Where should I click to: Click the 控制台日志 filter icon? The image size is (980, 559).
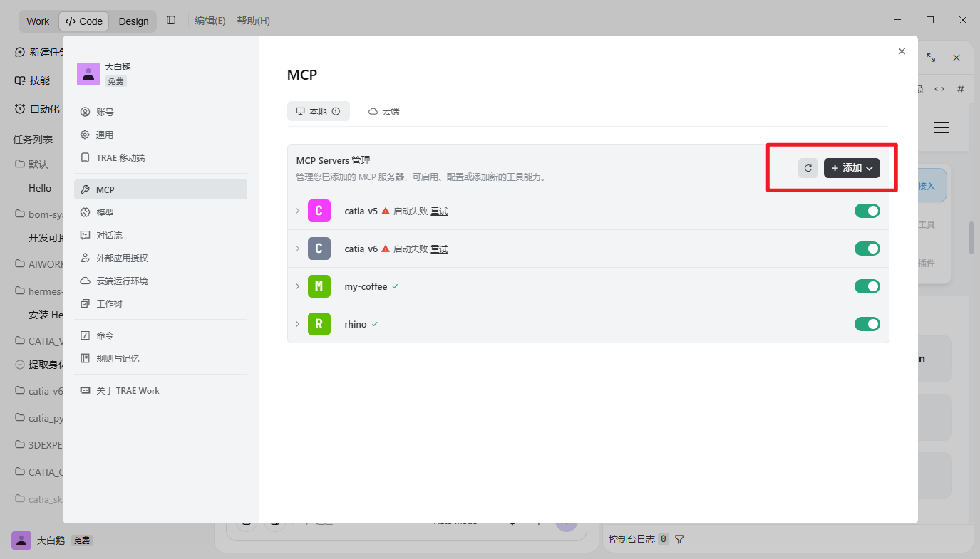click(x=679, y=539)
